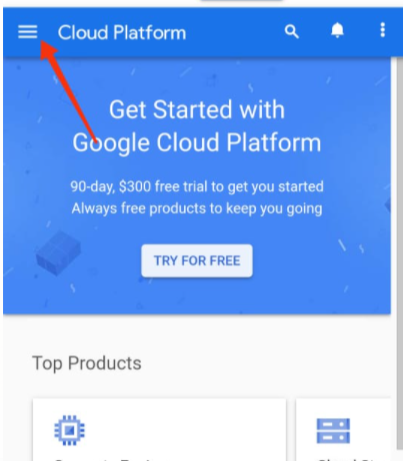Click the Cloud Storage server icon
The height and width of the screenshot is (461, 403).
click(333, 431)
